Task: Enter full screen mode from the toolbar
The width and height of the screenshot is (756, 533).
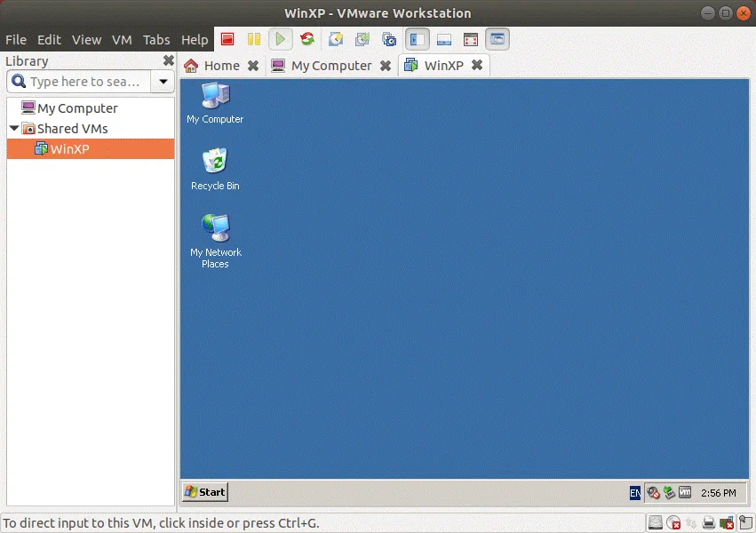Action: [471, 39]
